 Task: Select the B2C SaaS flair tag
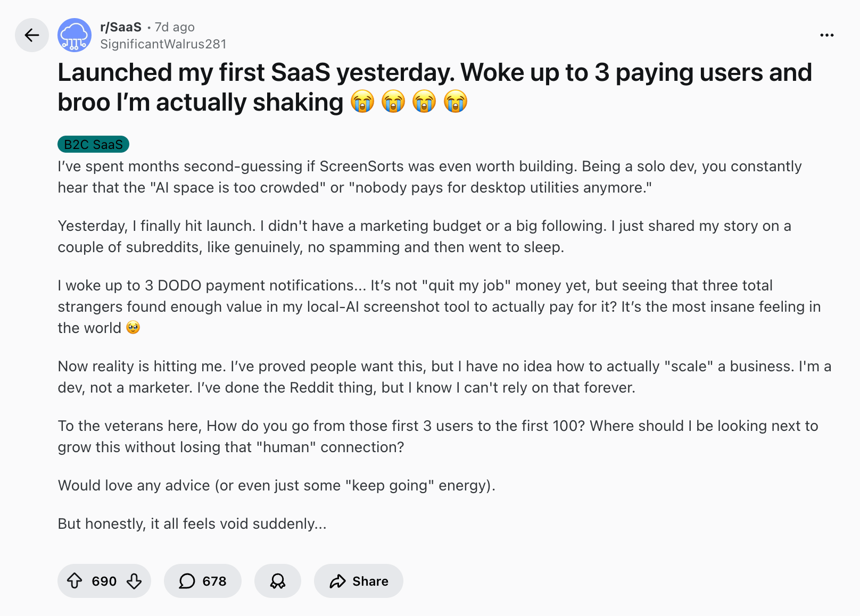(x=93, y=144)
